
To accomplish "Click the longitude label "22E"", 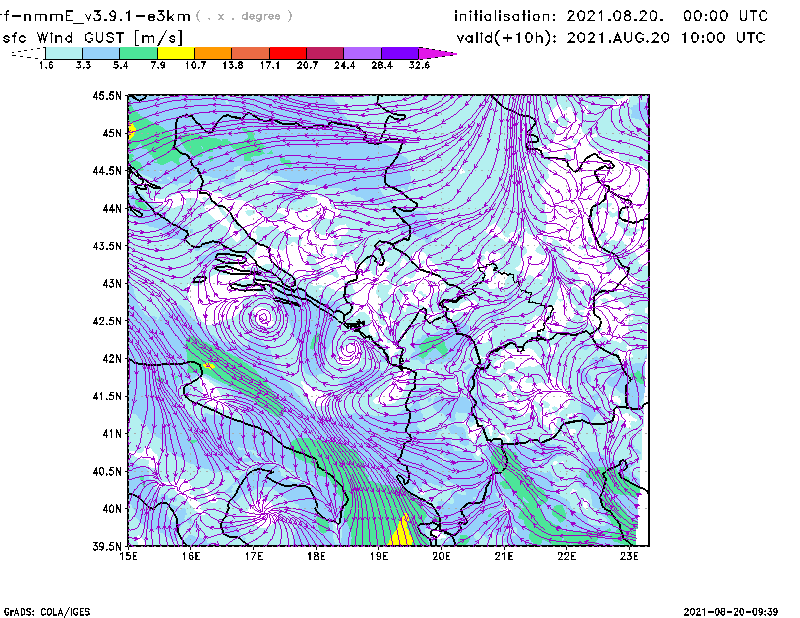I will [x=567, y=556].
